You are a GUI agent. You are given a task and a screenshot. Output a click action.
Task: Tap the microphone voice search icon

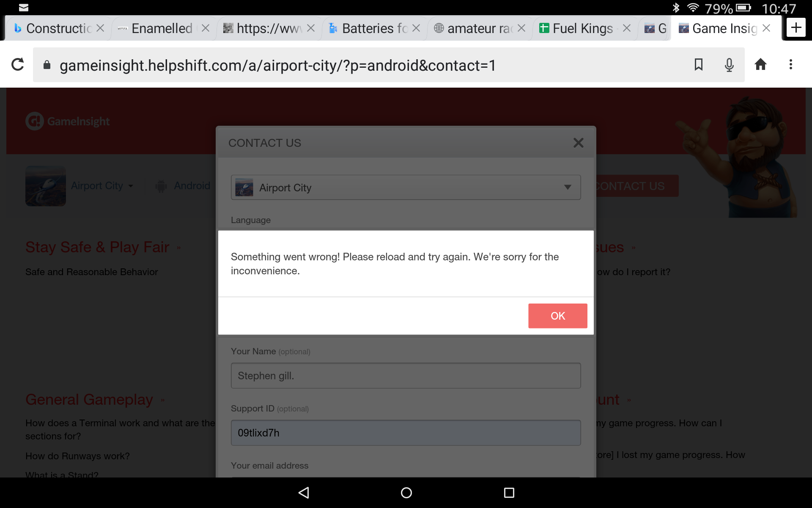729,65
